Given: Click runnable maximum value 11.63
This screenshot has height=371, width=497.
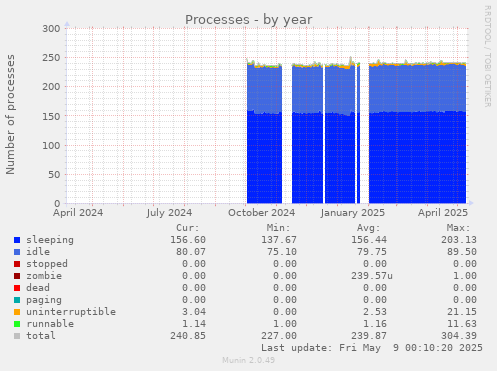Looking at the screenshot, I should tap(462, 324).
